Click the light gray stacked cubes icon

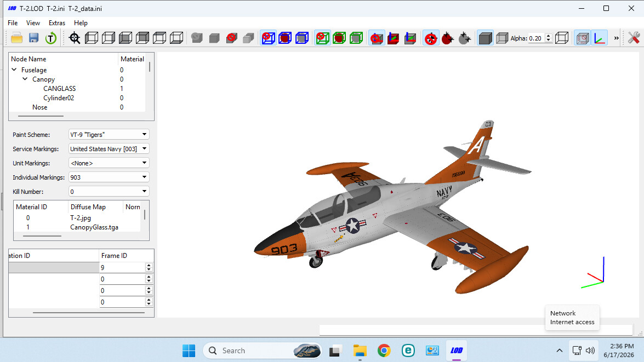[x=248, y=38]
